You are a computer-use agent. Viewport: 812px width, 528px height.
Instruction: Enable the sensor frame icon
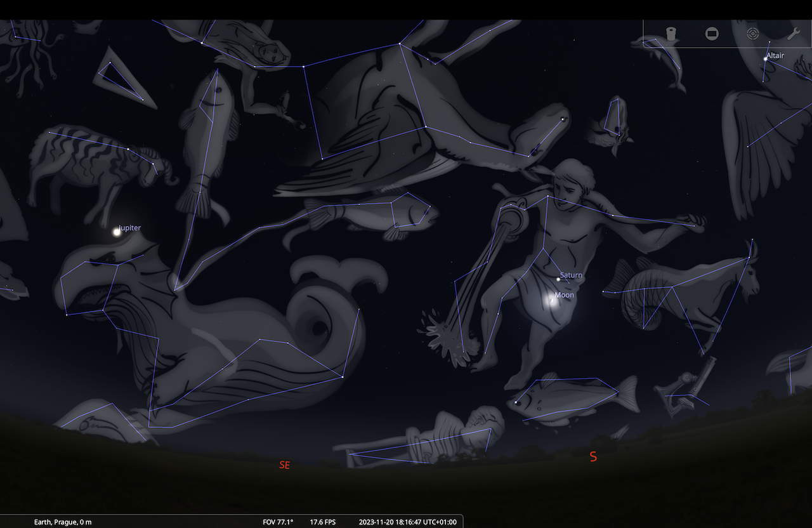click(x=712, y=34)
